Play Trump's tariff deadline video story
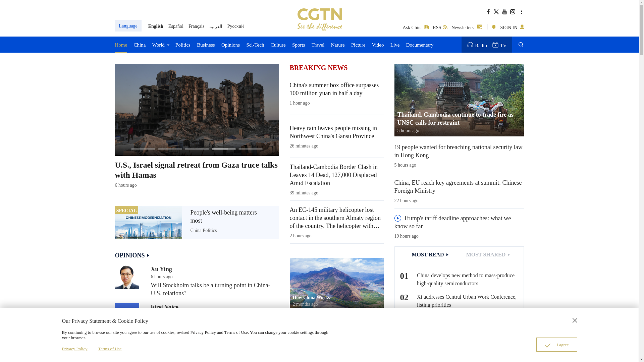 pyautogui.click(x=398, y=218)
